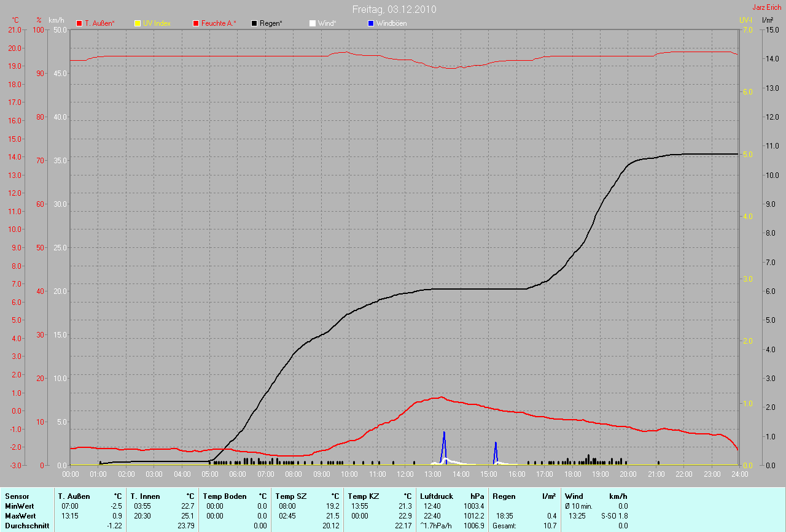Viewport: 786px width, 532px height.
Task: Click the yellow UV Index legend square
Action: (x=138, y=23)
